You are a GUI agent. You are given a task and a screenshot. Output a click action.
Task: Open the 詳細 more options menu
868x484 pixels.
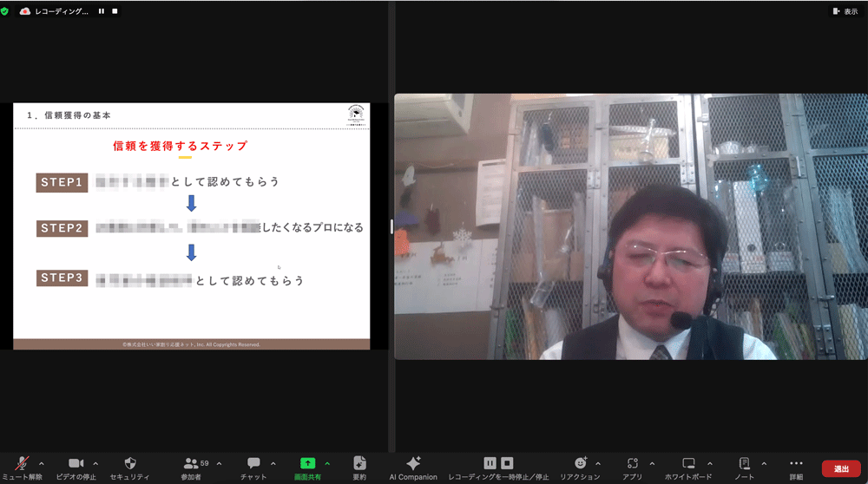(x=796, y=464)
